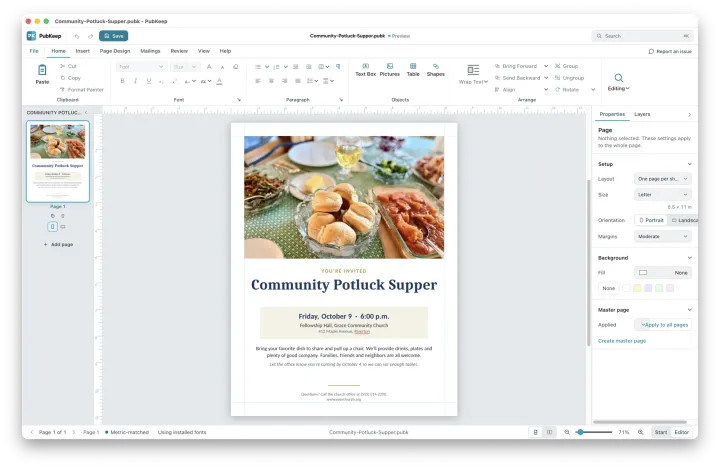Screen dimensions: 720x468
Task: Insert a Text Box object
Action: click(x=366, y=70)
